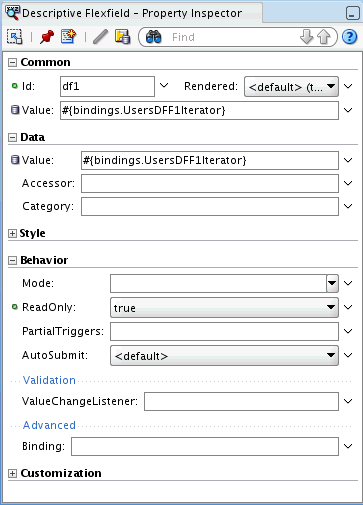Screen dimensions: 363x505
Task: Open property menu chevron for AutoSubmit
Action: [x=348, y=355]
